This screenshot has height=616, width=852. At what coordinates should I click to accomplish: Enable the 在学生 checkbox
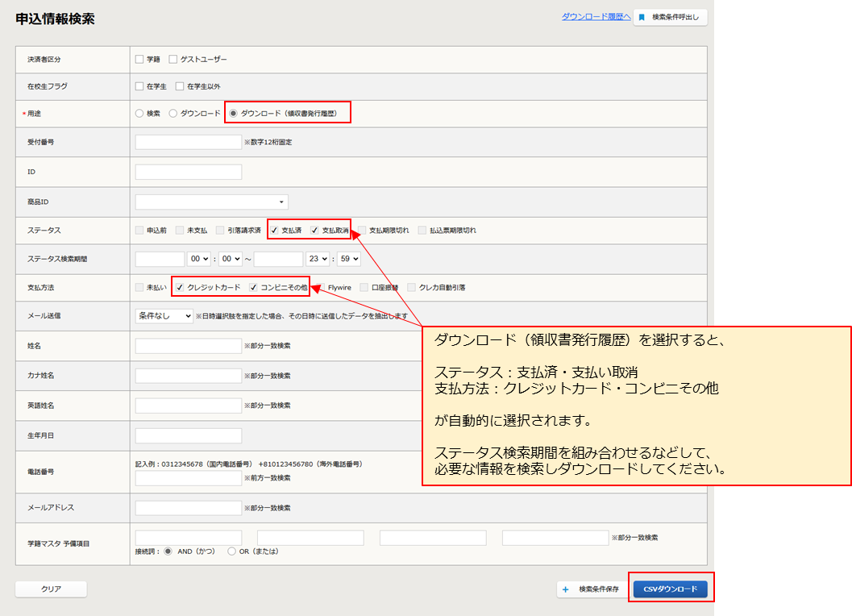139,86
